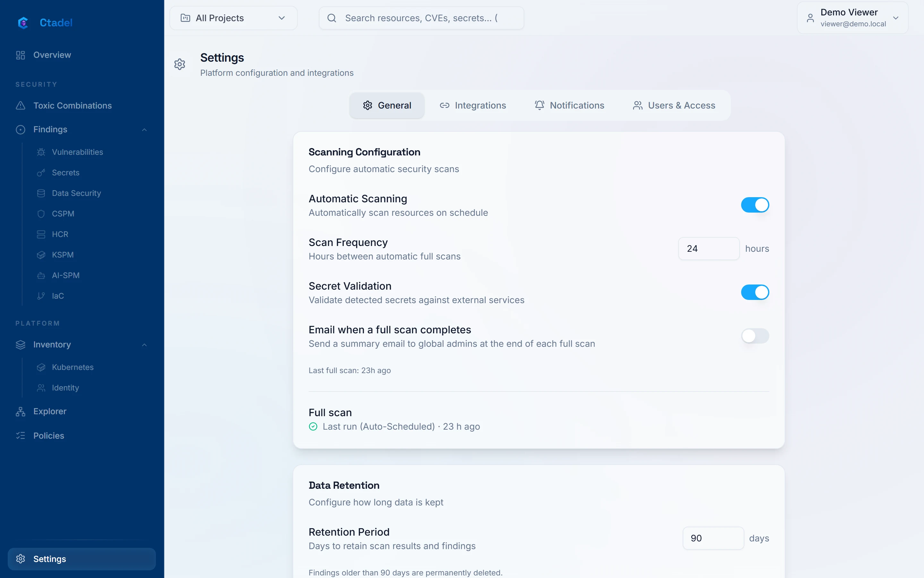This screenshot has width=924, height=578.
Task: Click Vulnerabilities bug icon
Action: pyautogui.click(x=41, y=152)
